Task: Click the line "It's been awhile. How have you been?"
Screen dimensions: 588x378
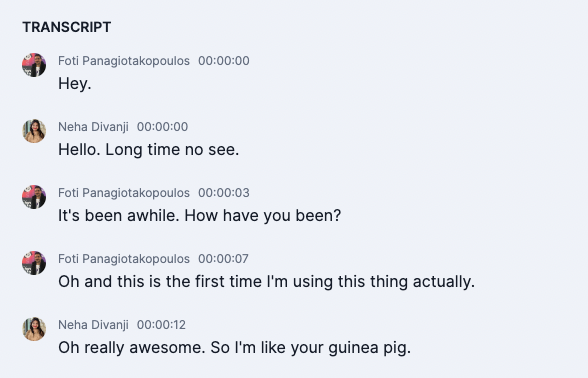Action: [200, 215]
